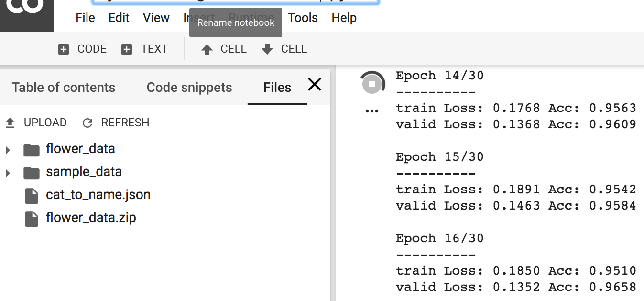Open the Tools menu
The width and height of the screenshot is (644, 301).
303,18
